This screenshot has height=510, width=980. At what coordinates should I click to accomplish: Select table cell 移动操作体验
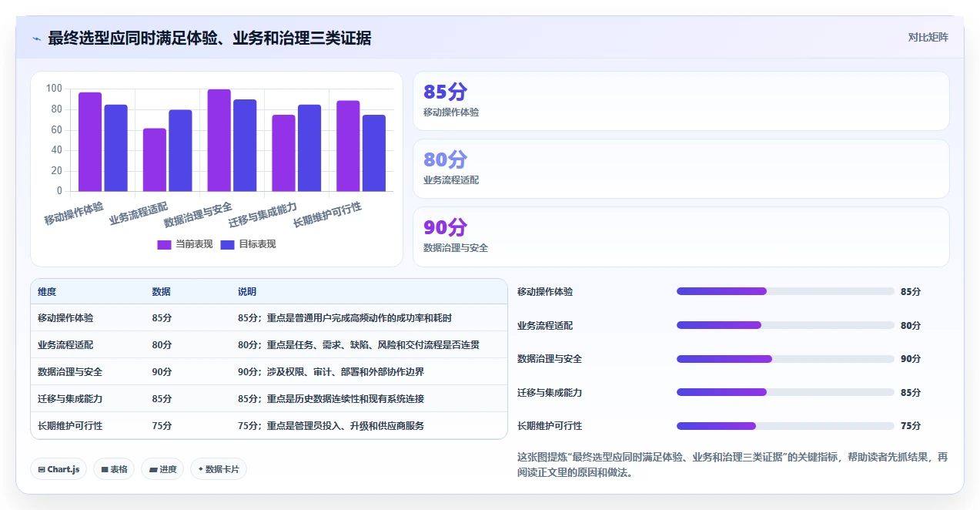click(x=65, y=317)
